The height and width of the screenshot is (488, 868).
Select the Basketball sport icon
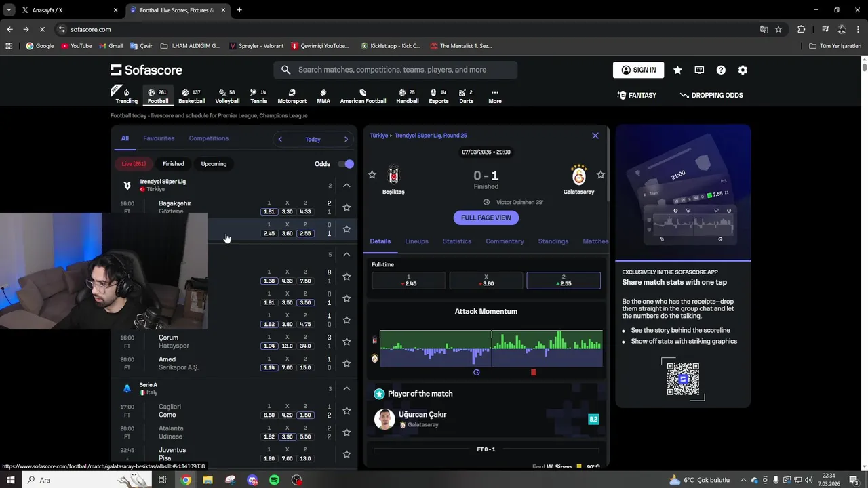click(192, 96)
